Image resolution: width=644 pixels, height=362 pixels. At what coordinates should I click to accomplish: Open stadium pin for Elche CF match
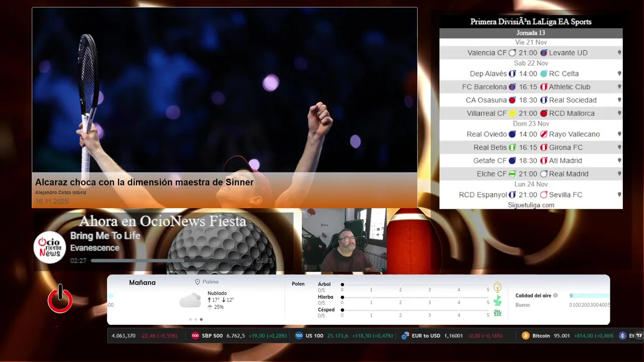[x=619, y=174]
